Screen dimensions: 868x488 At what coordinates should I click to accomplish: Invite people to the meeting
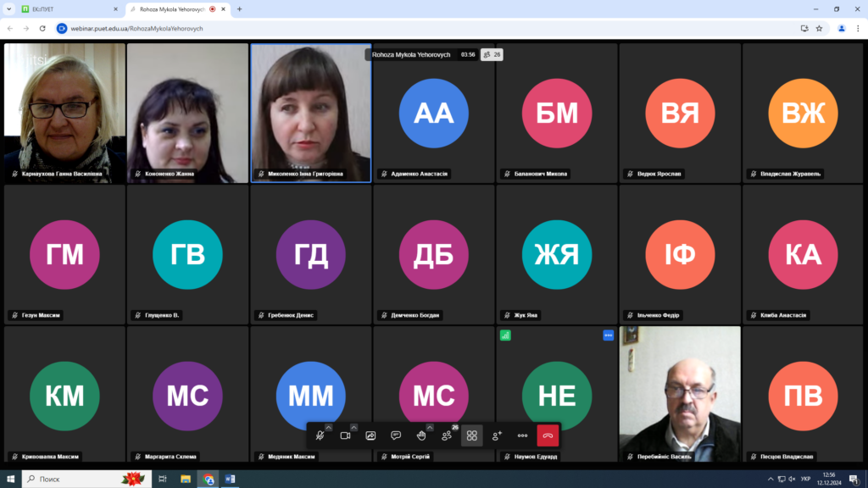tap(498, 435)
